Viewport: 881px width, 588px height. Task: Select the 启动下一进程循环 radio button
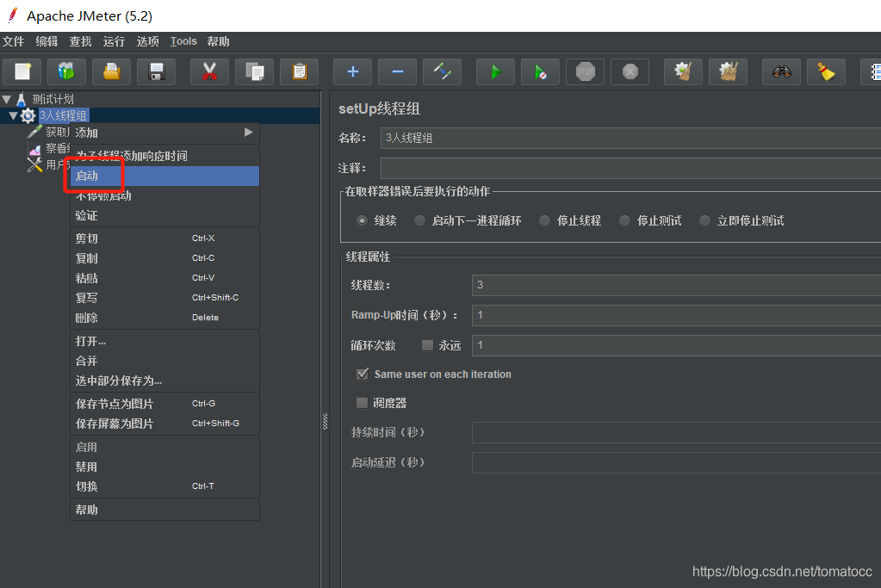tap(419, 220)
